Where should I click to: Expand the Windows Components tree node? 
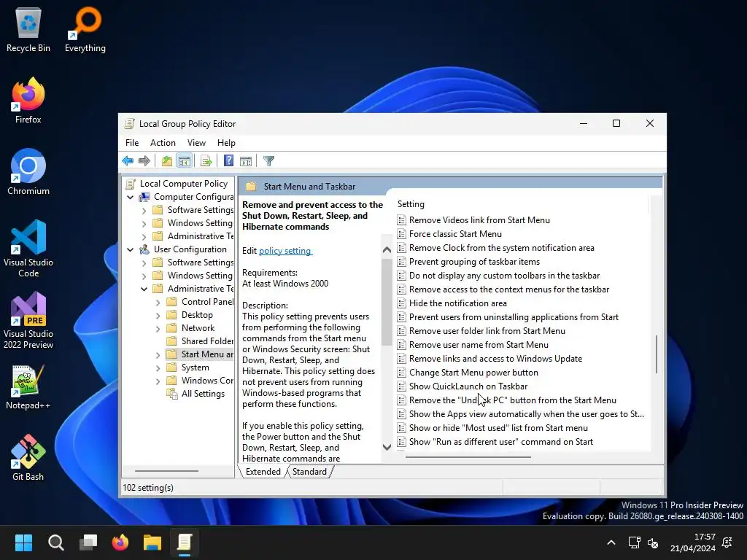[158, 381]
